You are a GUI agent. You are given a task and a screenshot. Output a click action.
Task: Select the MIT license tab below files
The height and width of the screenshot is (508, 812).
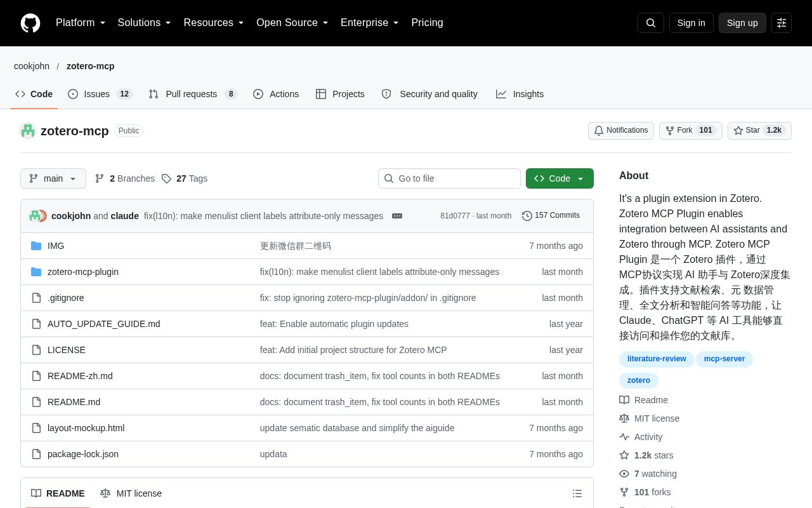click(131, 493)
